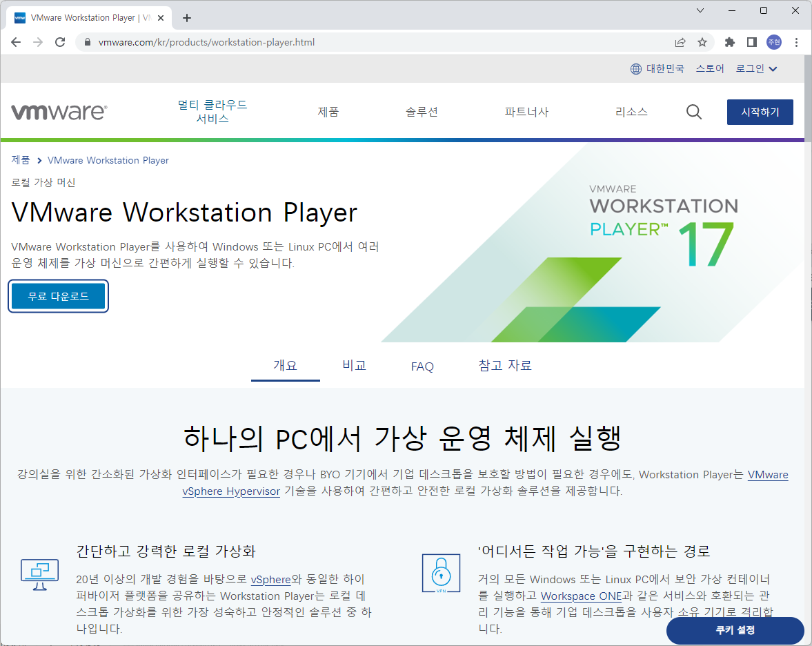Open the browser extensions puzzle icon
Screen dimensions: 812x646
(730, 43)
